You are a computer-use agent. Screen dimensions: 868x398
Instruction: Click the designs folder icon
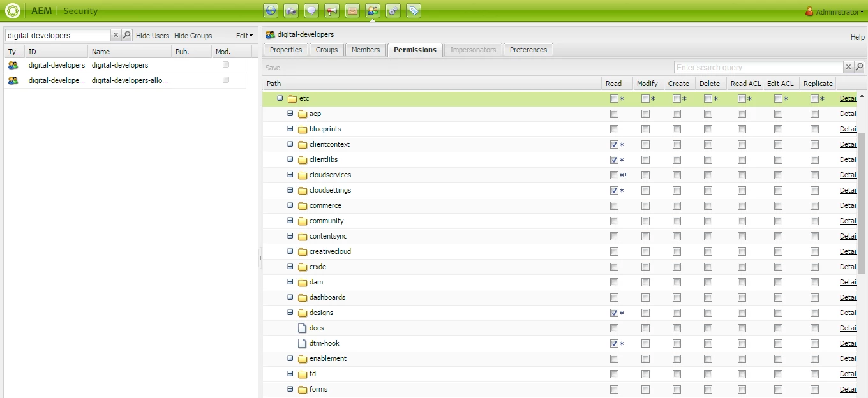[303, 313]
